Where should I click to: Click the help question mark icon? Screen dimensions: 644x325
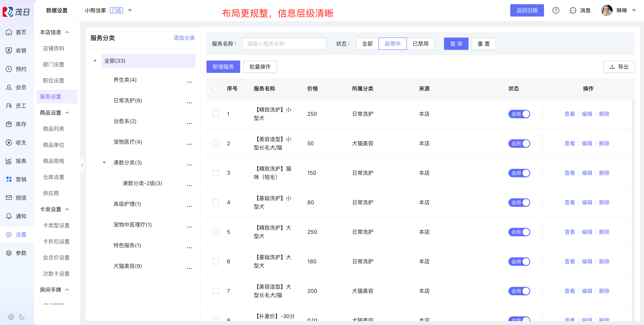[x=556, y=11]
